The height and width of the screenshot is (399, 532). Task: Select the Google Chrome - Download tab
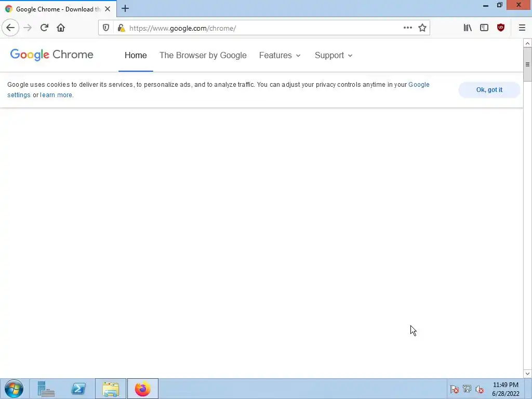(58, 8)
